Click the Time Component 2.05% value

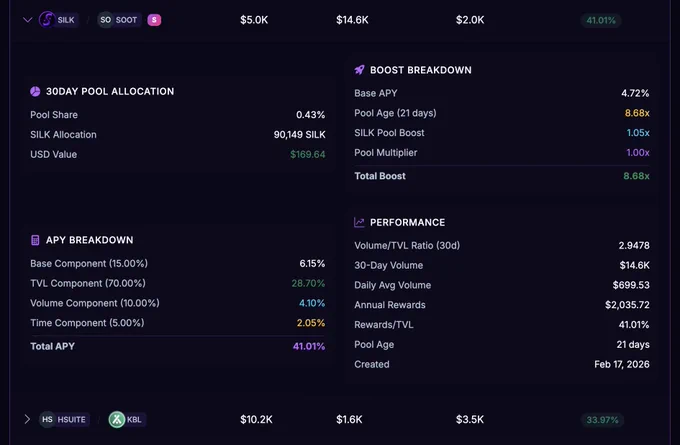(x=311, y=323)
